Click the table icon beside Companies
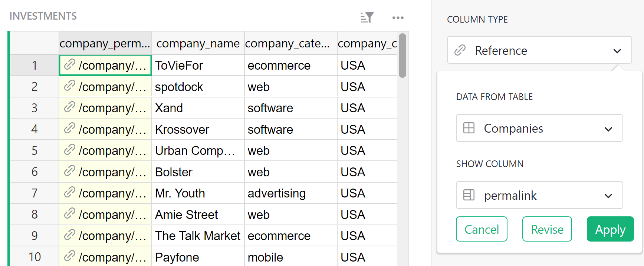 point(469,128)
